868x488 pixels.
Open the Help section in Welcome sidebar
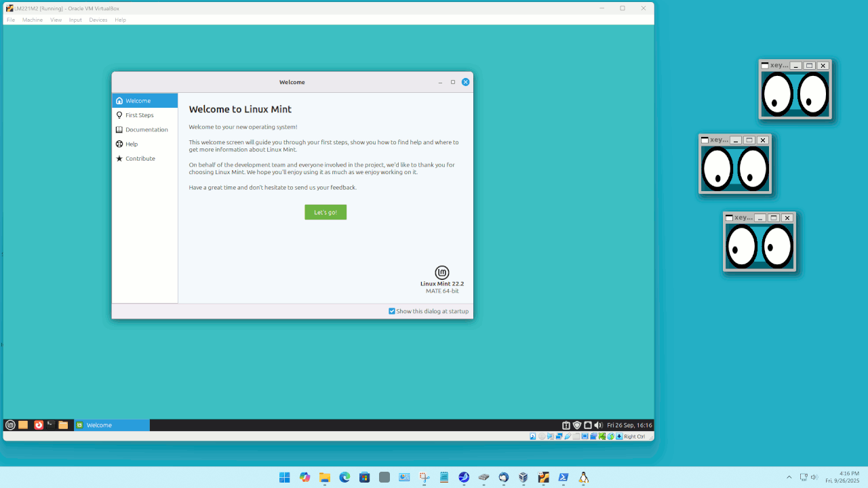[x=144, y=144]
